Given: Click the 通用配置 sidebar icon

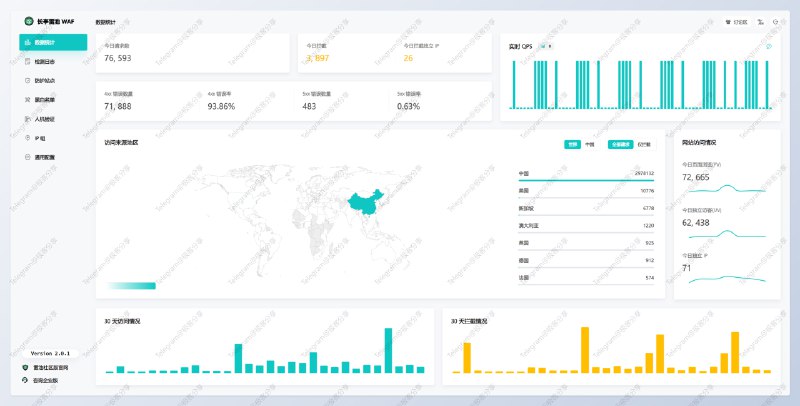Looking at the screenshot, I should coord(27,157).
